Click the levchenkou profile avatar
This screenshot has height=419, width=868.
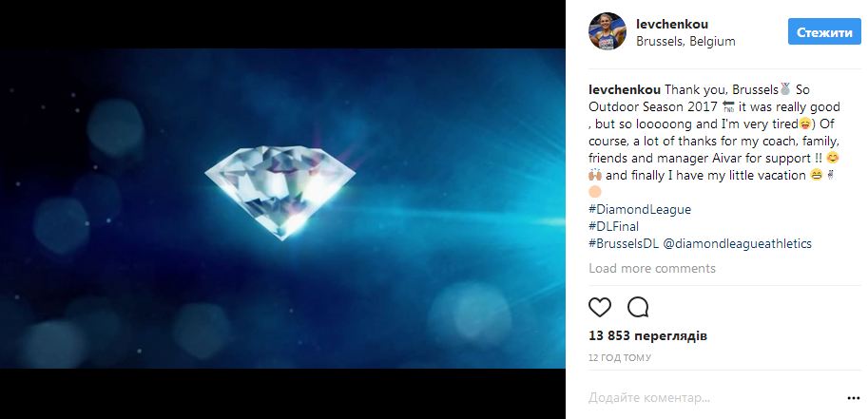click(607, 31)
